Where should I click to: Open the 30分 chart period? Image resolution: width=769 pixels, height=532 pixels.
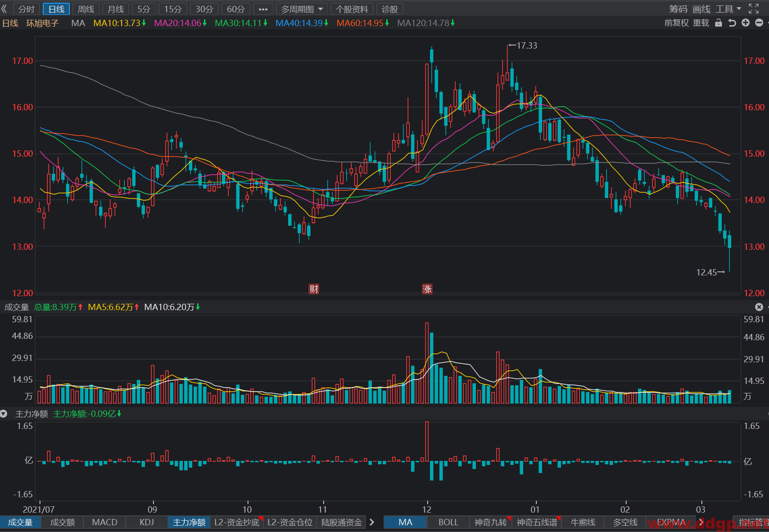pyautogui.click(x=204, y=9)
